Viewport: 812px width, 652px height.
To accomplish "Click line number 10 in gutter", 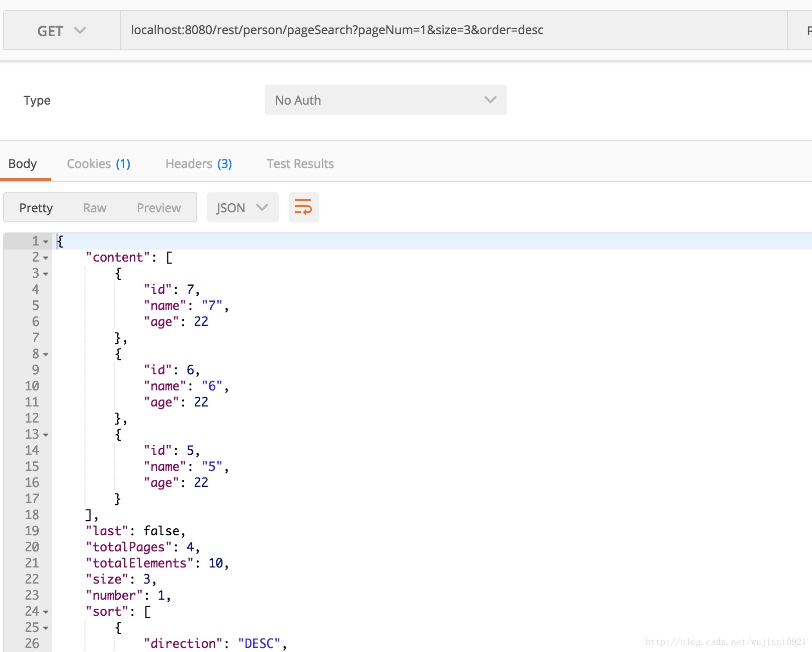I will (x=32, y=386).
